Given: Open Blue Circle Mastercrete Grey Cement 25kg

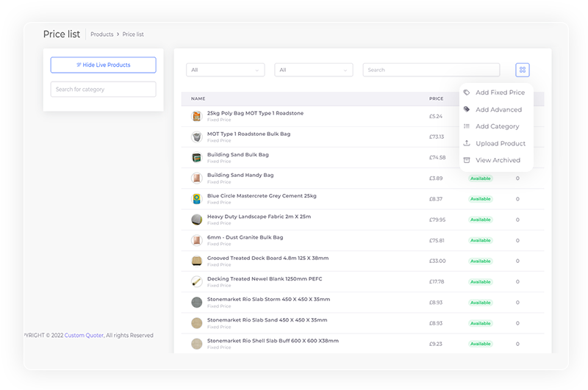Looking at the screenshot, I should pos(262,196).
